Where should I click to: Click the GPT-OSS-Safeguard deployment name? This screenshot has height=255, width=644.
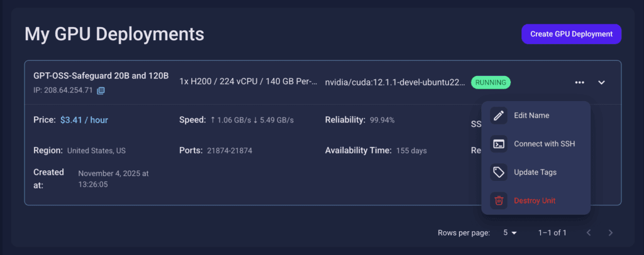coord(101,76)
